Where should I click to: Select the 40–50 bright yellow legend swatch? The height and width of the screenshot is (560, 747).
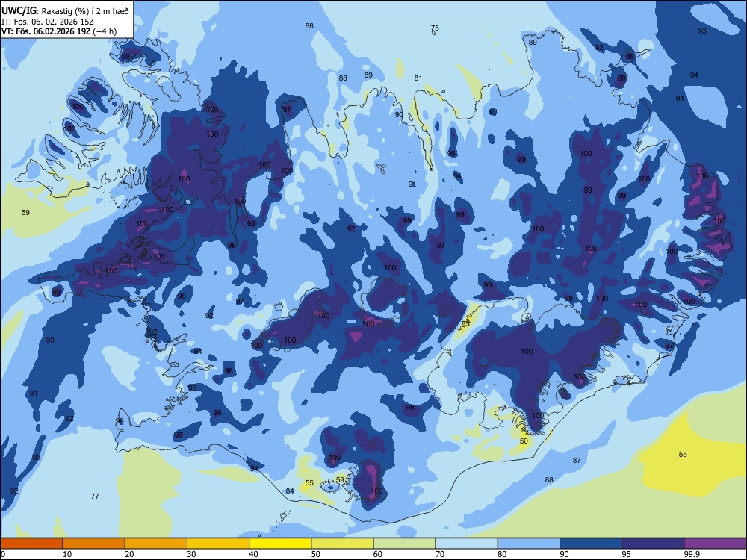coord(280,544)
